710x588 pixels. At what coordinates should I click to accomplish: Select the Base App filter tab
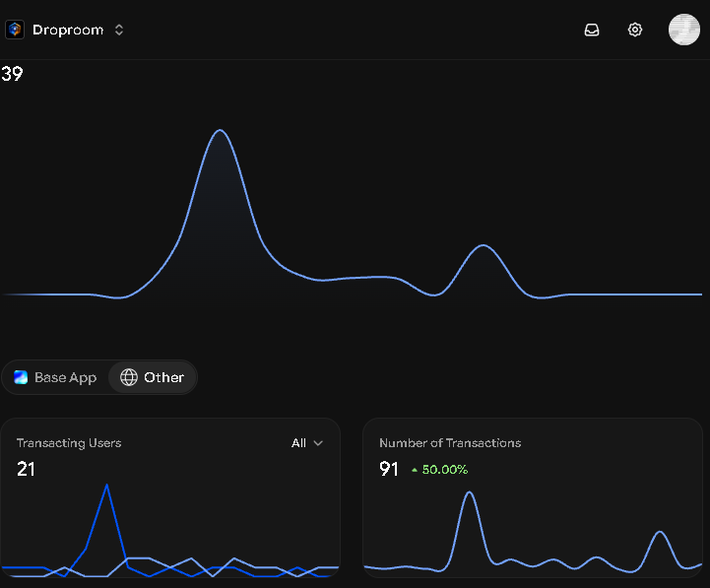55,377
